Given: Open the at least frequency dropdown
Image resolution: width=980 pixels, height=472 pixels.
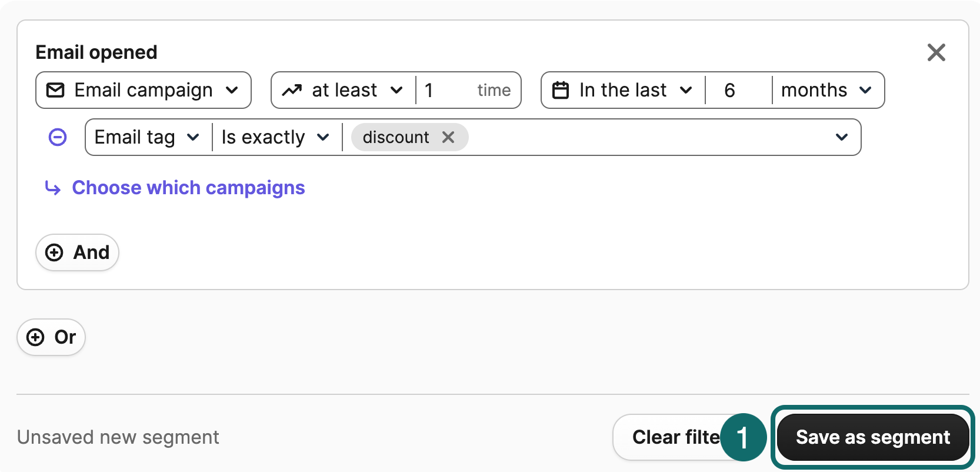Looking at the screenshot, I should pyautogui.click(x=344, y=90).
